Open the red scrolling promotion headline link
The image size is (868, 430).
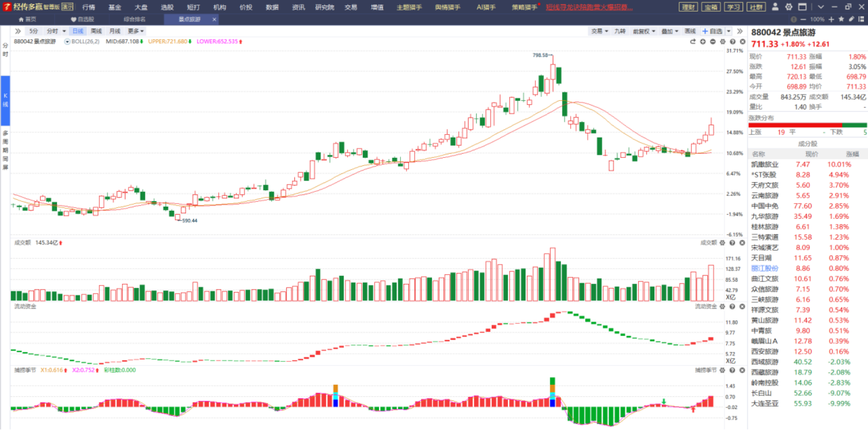[589, 7]
